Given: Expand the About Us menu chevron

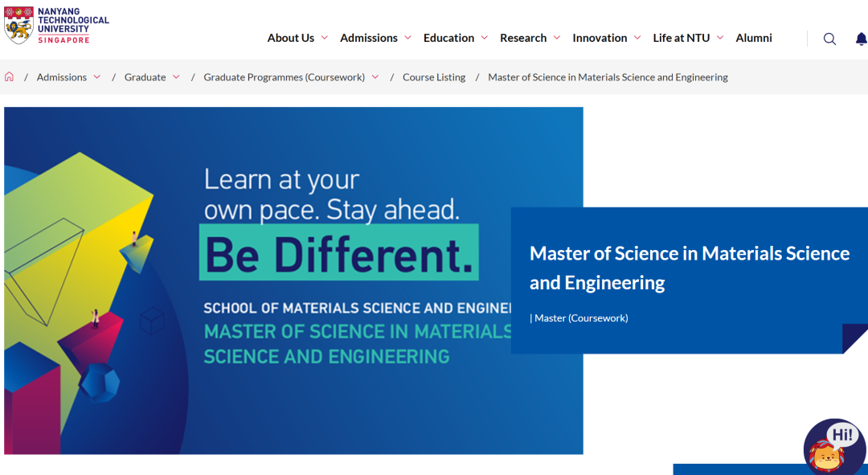Looking at the screenshot, I should tap(325, 38).
